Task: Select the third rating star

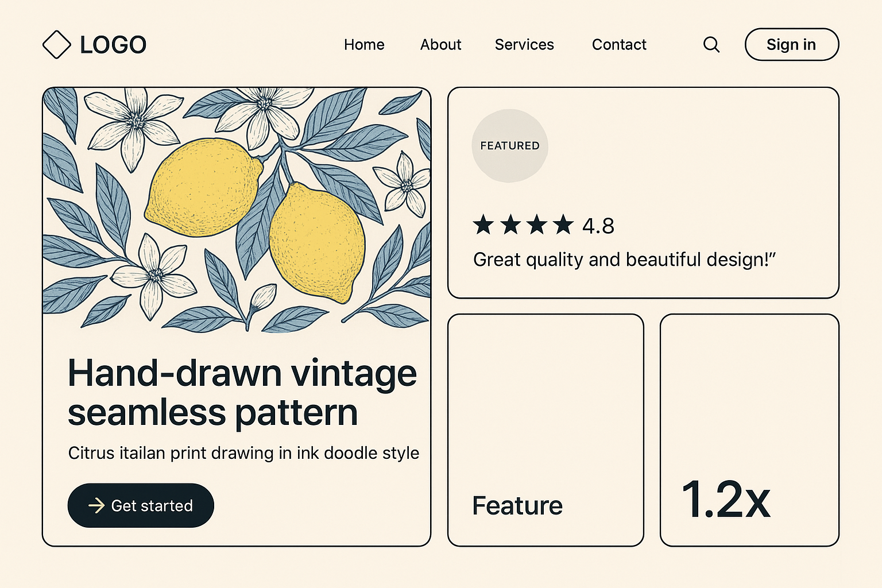Action: coord(537,225)
